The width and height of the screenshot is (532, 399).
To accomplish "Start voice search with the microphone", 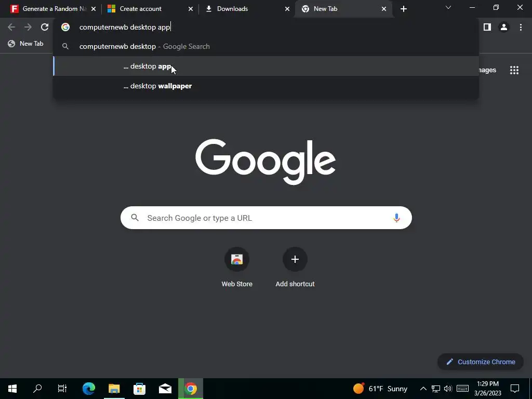I will click(396, 218).
